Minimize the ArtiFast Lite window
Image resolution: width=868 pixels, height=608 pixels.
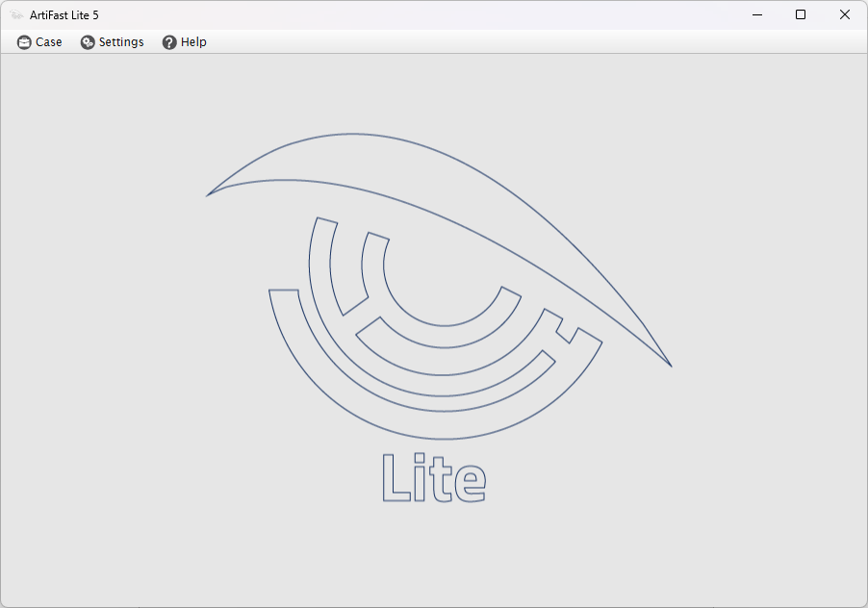[757, 15]
